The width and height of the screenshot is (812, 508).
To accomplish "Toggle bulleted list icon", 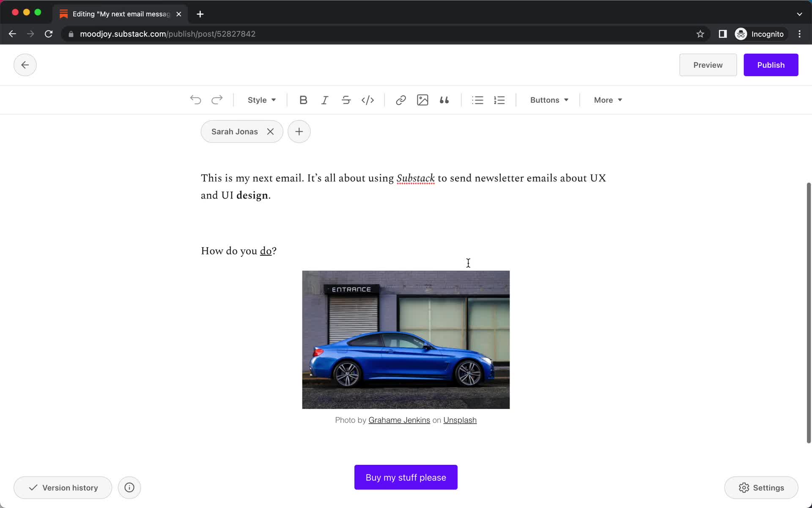I will click(477, 99).
